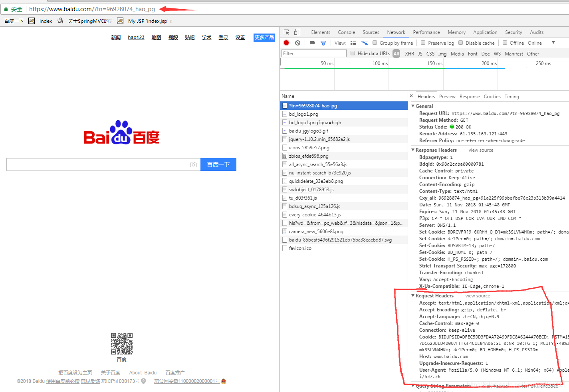Open the 更多产品 button
This screenshot has width=569, height=392.
264,38
